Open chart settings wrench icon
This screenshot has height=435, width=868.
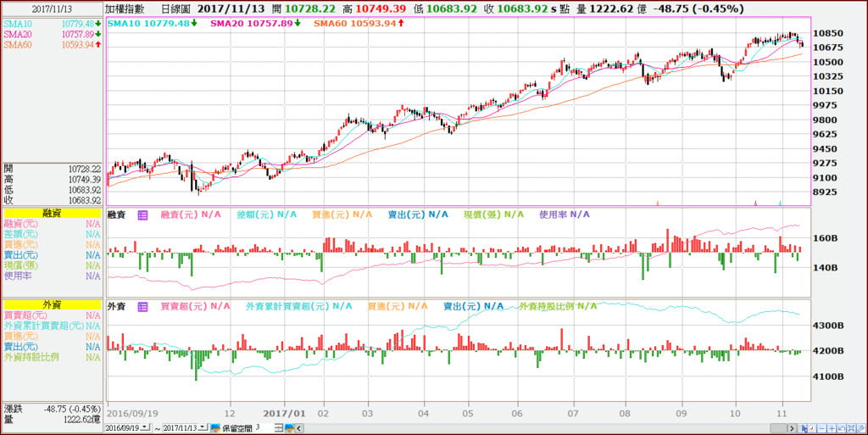(861, 428)
